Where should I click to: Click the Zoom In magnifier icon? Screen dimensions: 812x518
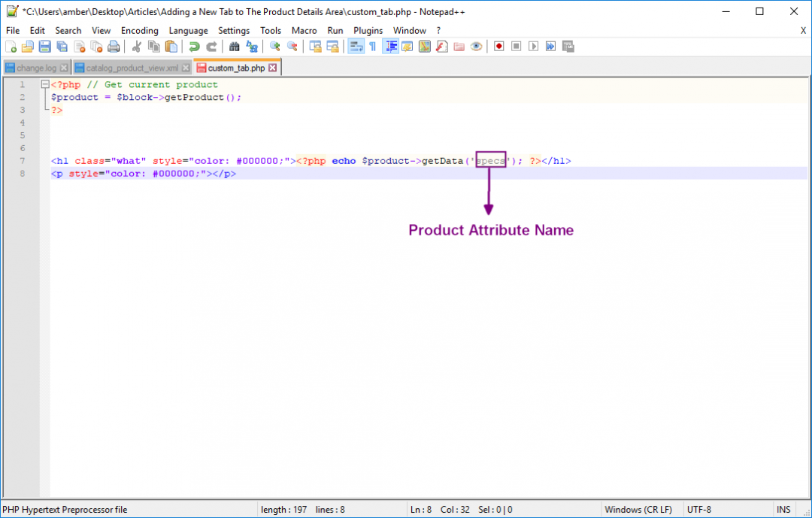tap(275, 46)
